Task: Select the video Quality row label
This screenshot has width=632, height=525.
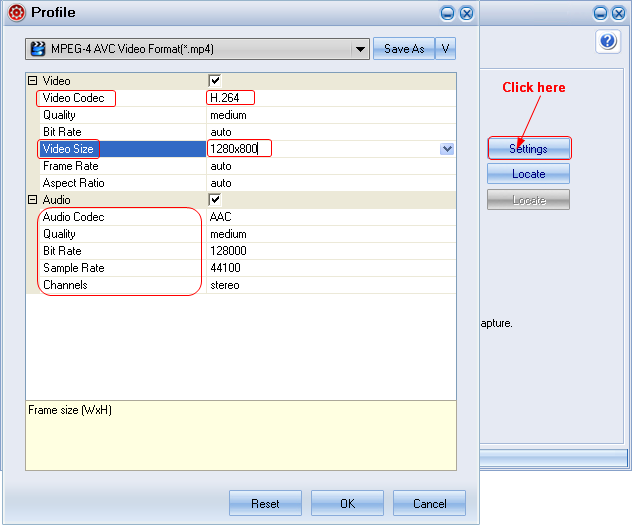Action: [x=59, y=115]
